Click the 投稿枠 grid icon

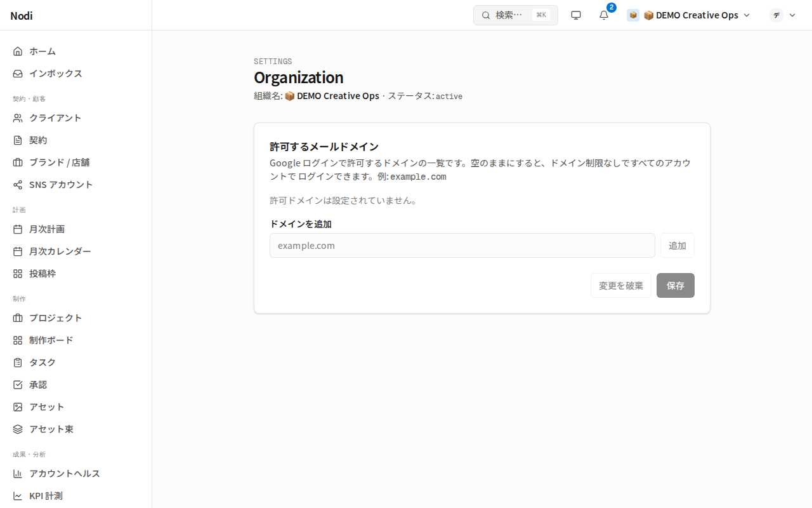coord(18,274)
